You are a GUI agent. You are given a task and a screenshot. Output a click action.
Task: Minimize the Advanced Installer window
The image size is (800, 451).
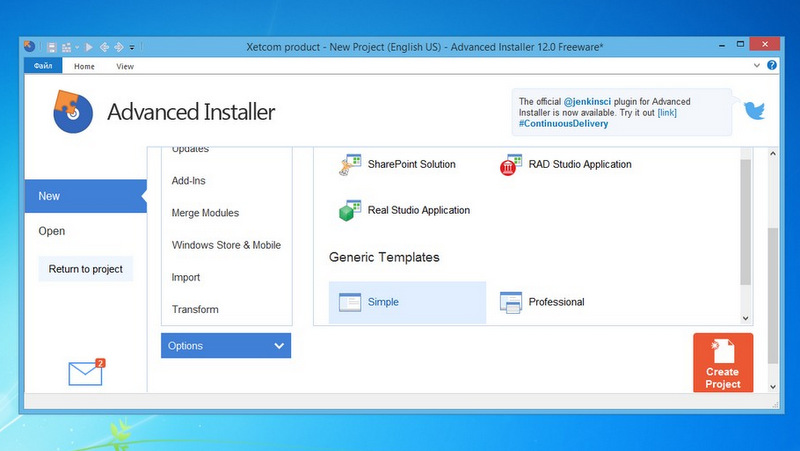[722, 46]
